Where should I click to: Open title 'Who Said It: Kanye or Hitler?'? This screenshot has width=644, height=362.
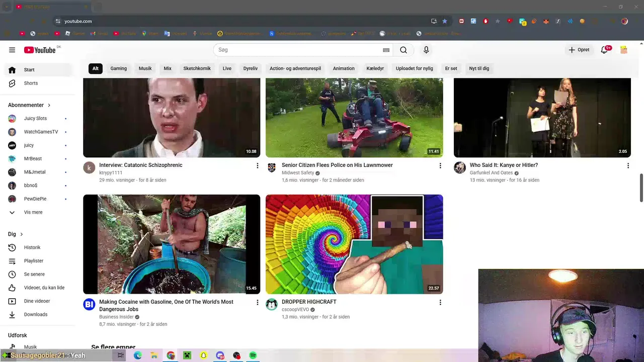pyautogui.click(x=504, y=165)
